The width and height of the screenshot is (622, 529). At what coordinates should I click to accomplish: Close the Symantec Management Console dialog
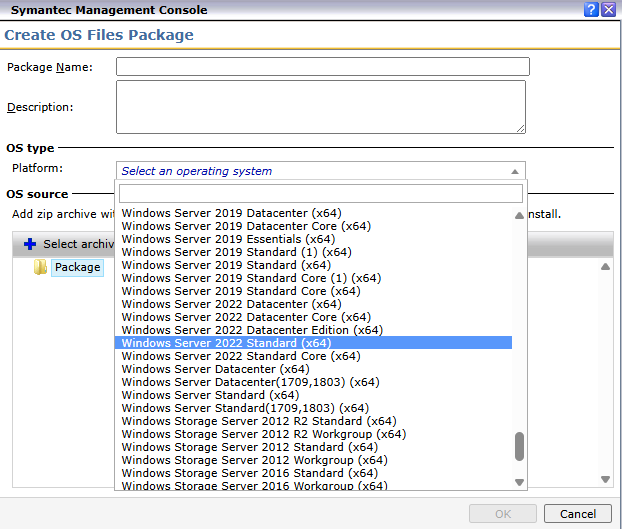point(609,9)
